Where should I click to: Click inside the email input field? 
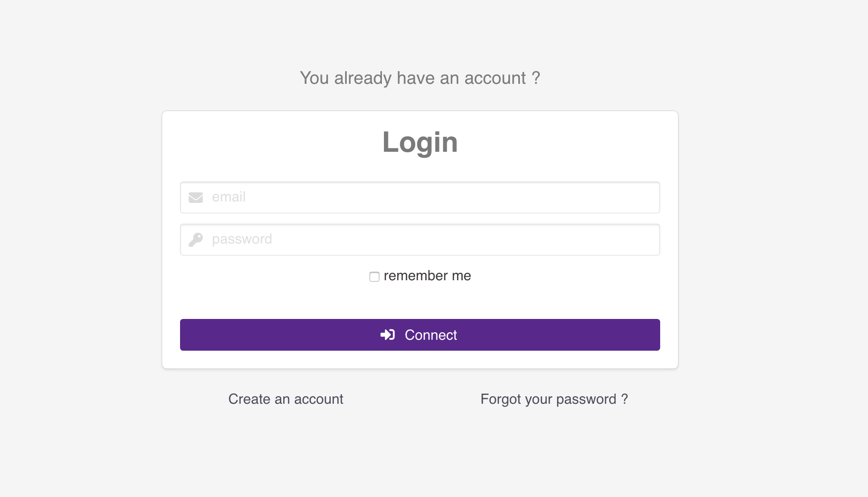click(x=420, y=197)
